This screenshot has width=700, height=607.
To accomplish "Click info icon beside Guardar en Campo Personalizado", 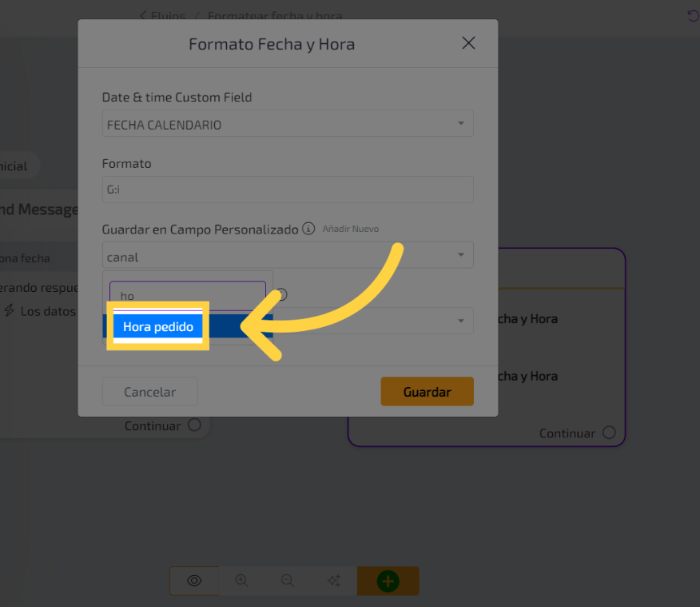I will click(308, 230).
